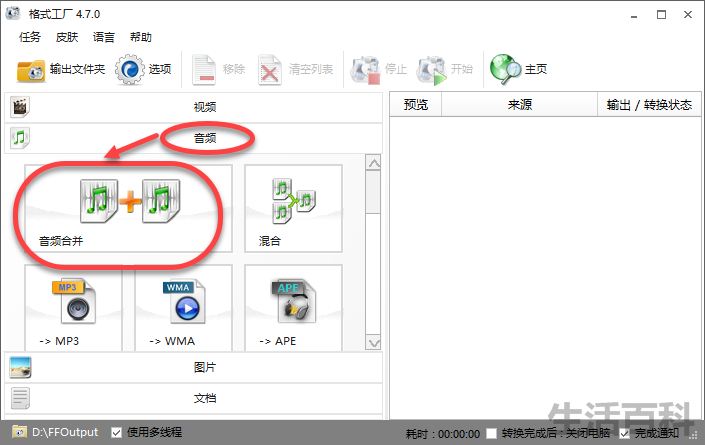Image resolution: width=705 pixels, height=445 pixels.
Task: Enable 转换完成后：关闭电脑 checkbox
Action: 491,433
